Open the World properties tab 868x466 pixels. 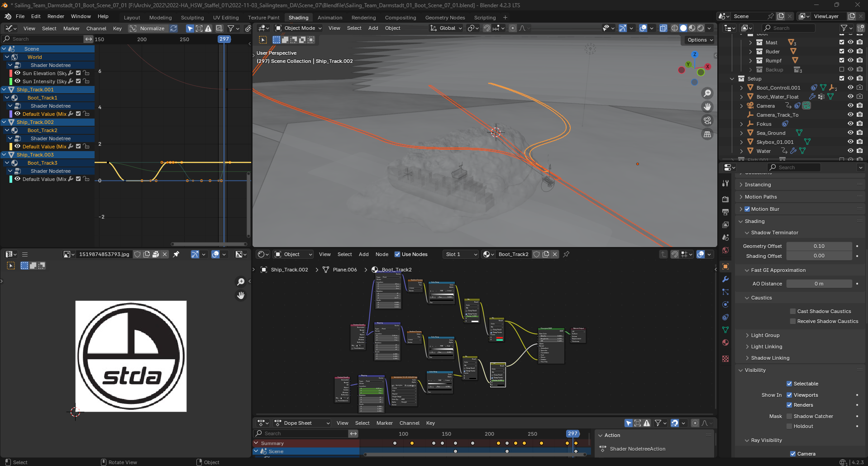[725, 250]
